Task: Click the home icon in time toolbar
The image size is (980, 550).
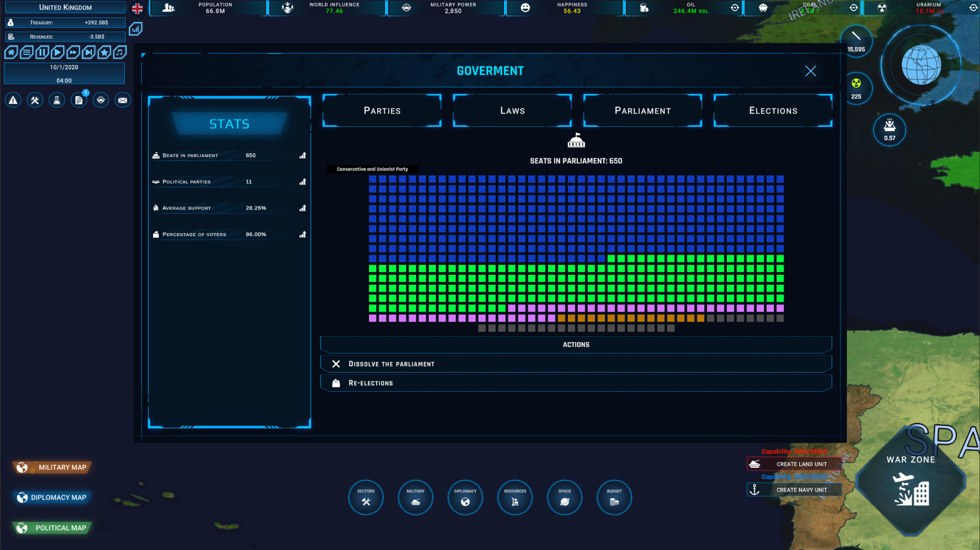Action: [x=11, y=52]
